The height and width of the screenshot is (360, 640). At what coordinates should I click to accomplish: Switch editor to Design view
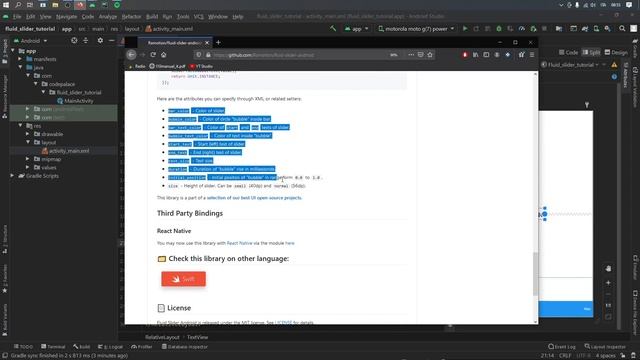(616, 52)
